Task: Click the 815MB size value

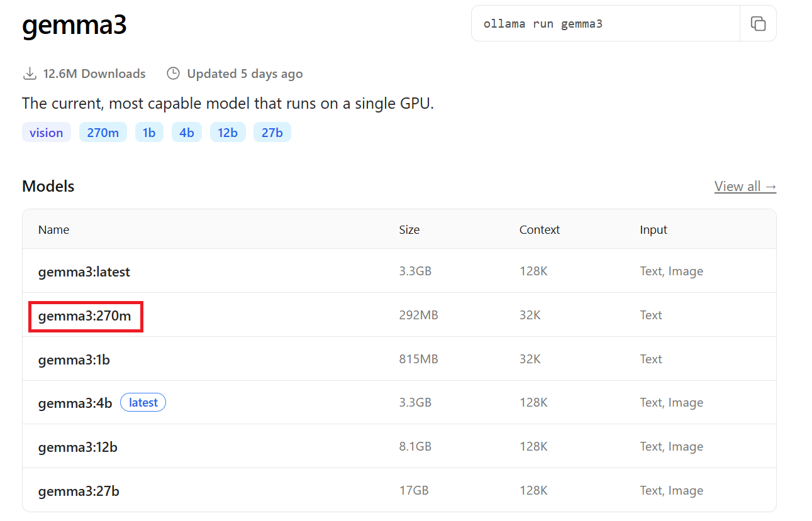Action: 419,359
